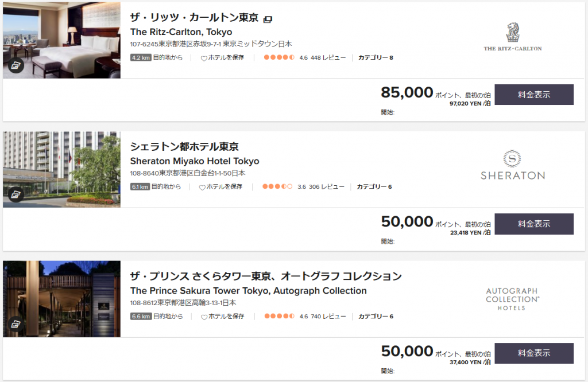588x382 pixels.
Task: View the 448 reviews for Ritz-Carlton
Action: point(328,58)
